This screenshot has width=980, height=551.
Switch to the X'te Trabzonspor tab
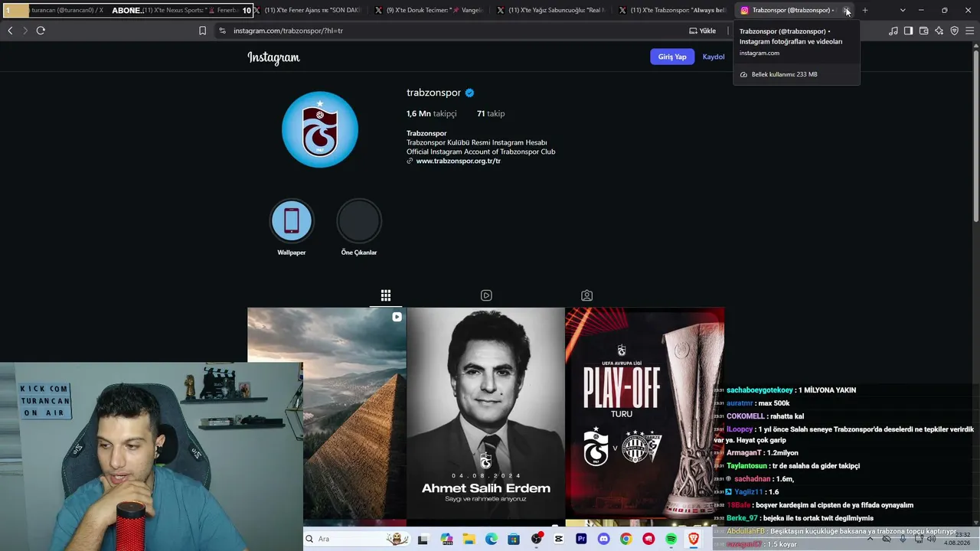point(674,10)
